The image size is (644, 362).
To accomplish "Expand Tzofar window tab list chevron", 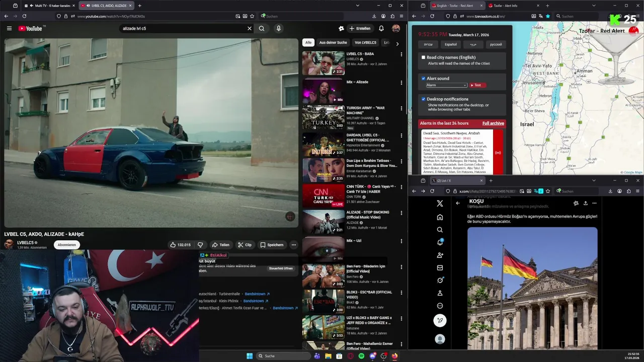I will click(594, 6).
